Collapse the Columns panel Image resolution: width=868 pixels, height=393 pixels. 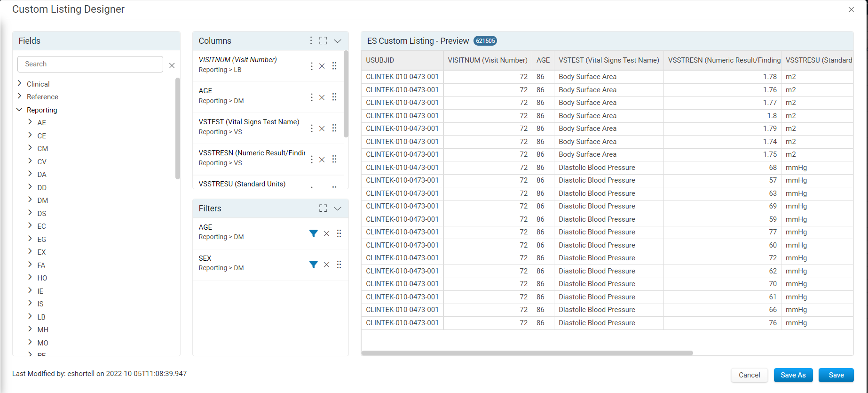(338, 41)
